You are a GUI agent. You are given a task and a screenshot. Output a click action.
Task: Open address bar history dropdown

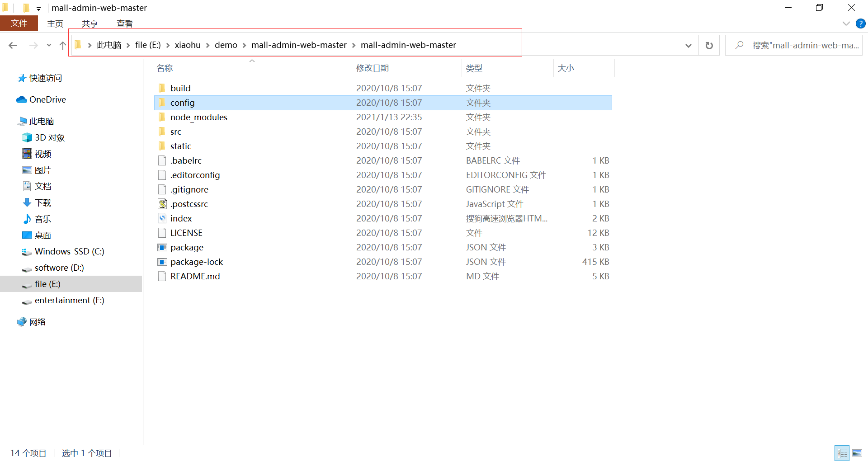[x=689, y=45]
